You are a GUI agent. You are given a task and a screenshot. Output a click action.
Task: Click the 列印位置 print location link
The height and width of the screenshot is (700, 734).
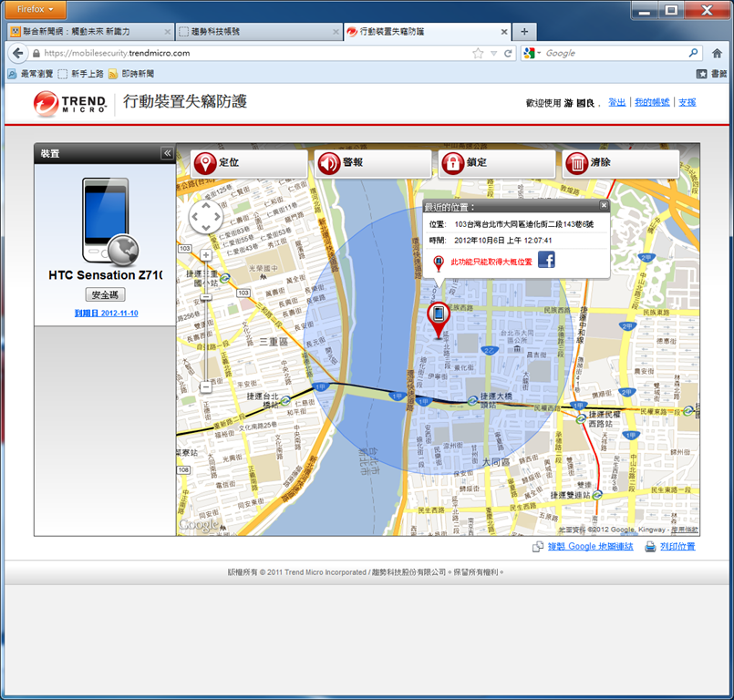point(677,547)
